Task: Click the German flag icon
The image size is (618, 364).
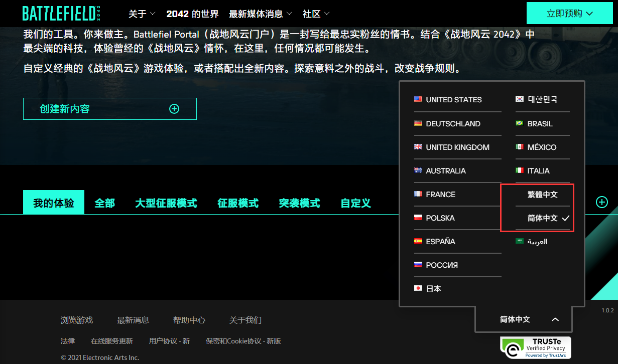Action: [418, 123]
